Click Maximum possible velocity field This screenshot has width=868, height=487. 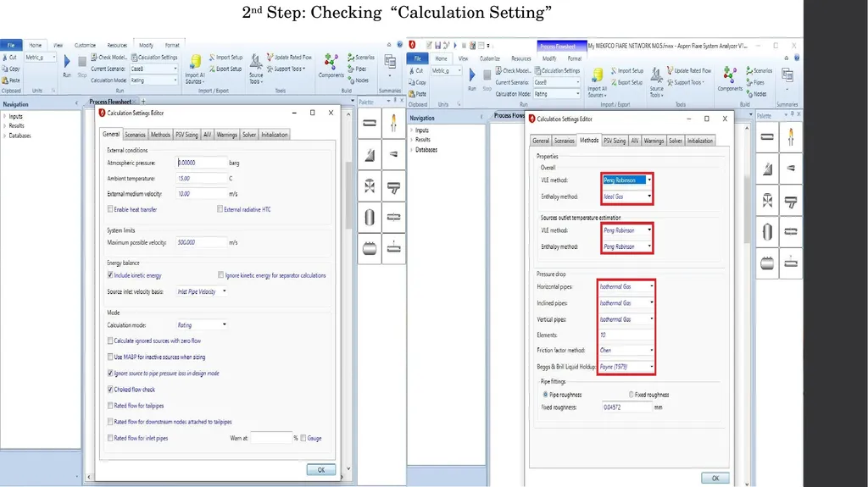[x=202, y=242]
